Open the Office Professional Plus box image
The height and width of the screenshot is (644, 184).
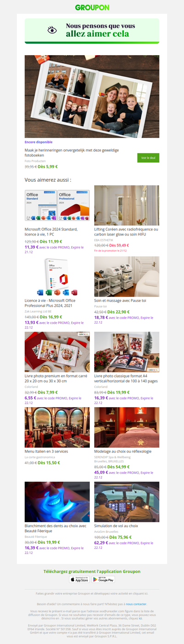[57, 276]
